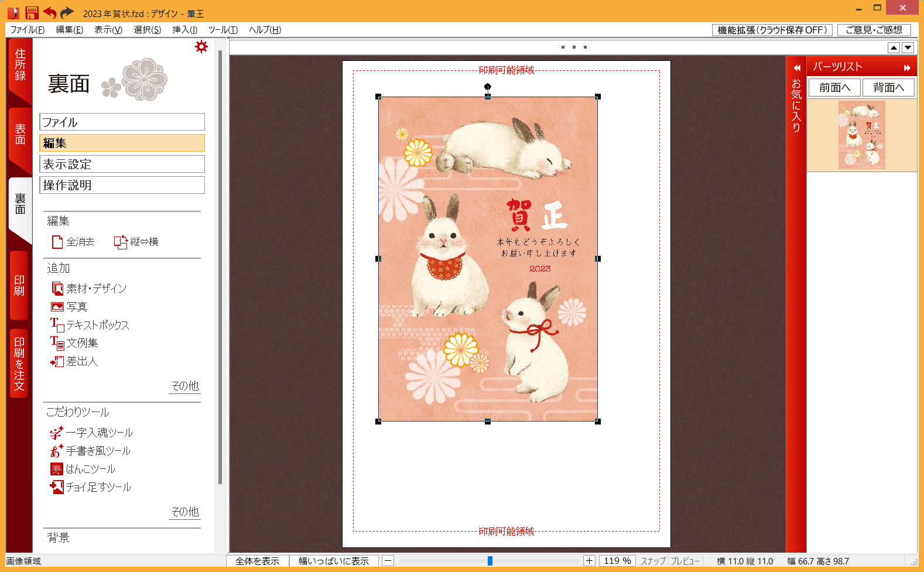
Task: Expand the ファイル section in sidebar
Action: point(122,122)
